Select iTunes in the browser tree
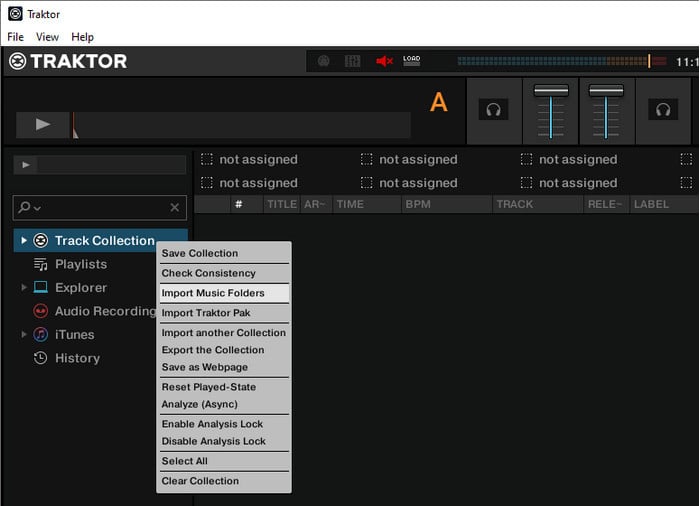 (x=75, y=335)
